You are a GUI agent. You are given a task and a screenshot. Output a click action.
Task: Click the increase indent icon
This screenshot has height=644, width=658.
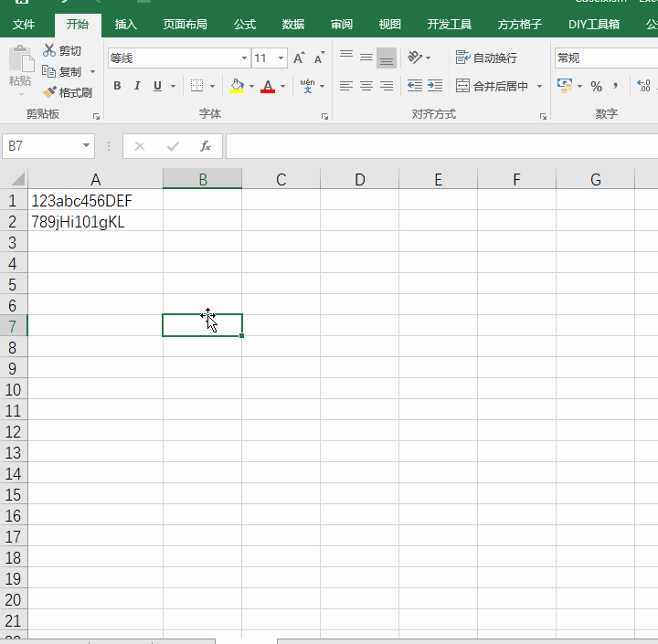[x=435, y=86]
